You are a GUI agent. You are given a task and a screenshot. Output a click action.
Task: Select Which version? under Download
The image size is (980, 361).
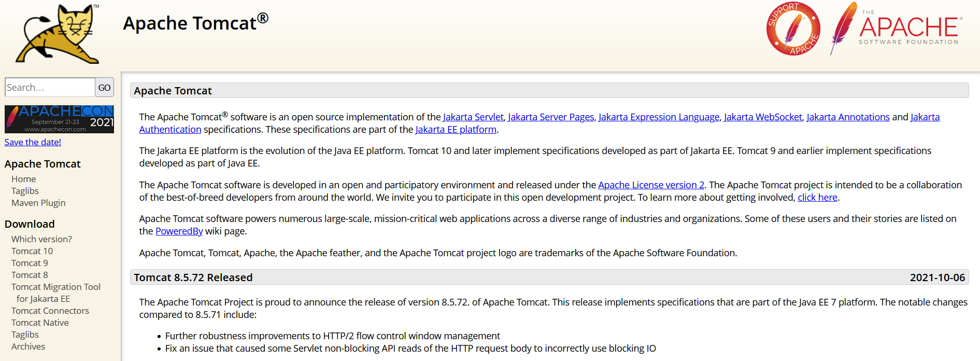(x=41, y=239)
